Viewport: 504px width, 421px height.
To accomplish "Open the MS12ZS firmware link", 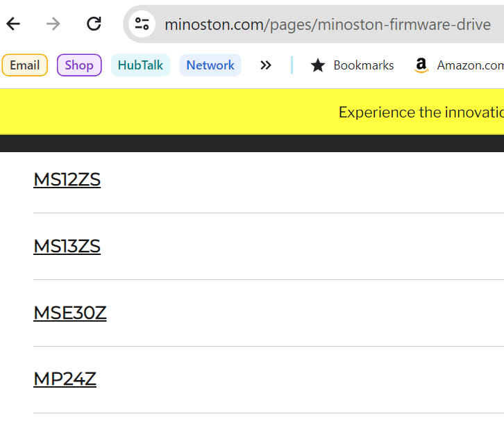I will [x=67, y=179].
